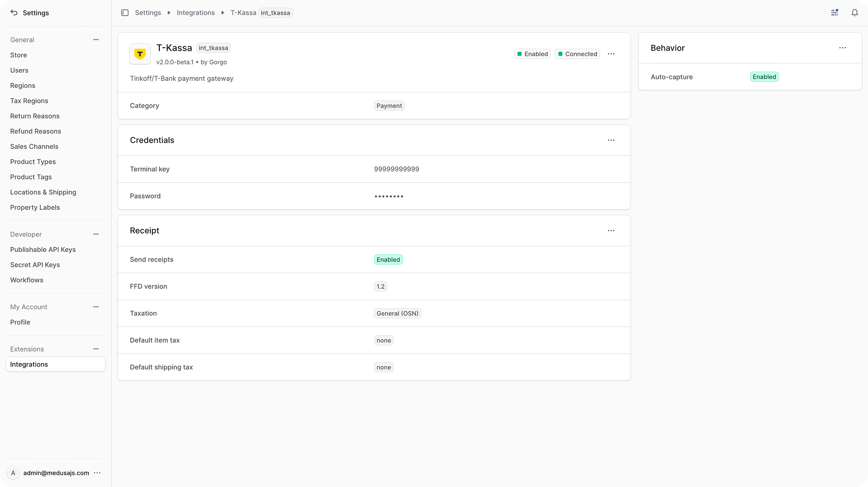Image resolution: width=868 pixels, height=487 pixels.
Task: Click the header Enabled status badge
Action: [532, 54]
